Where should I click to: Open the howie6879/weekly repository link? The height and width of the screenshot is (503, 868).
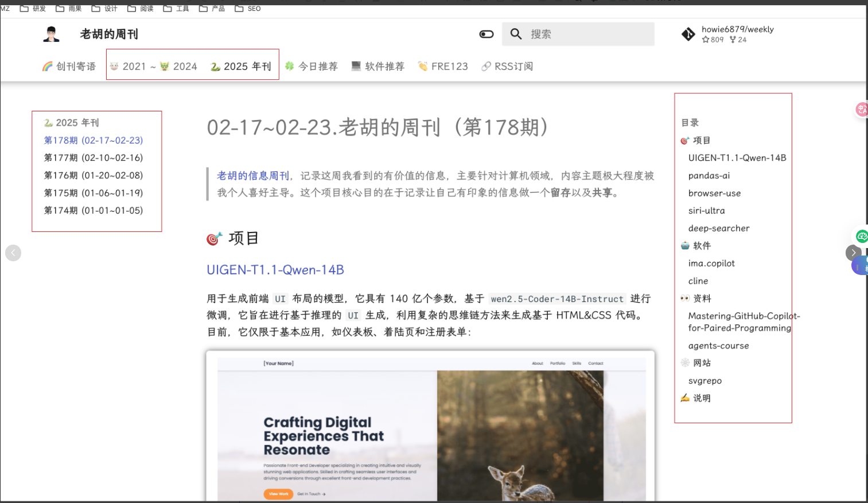[737, 29]
